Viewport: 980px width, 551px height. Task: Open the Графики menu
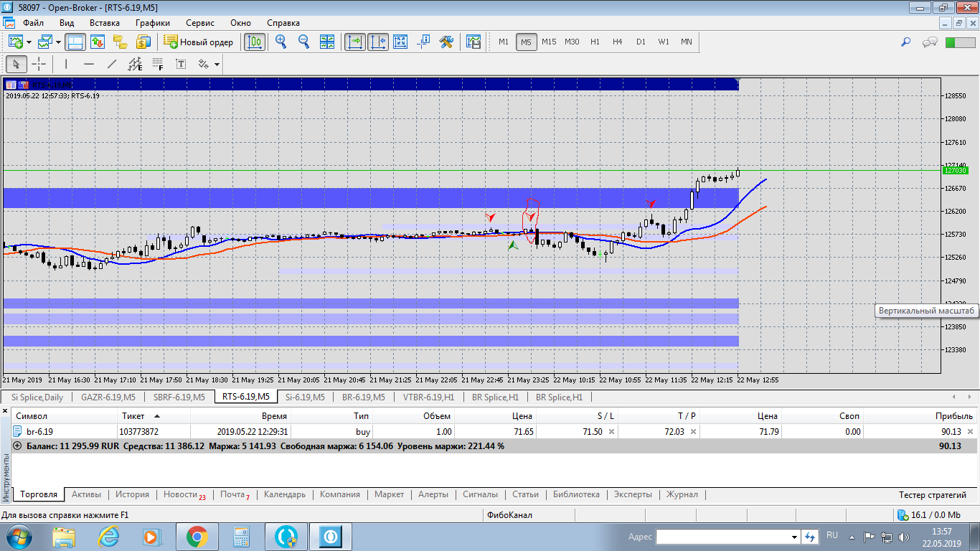(152, 23)
